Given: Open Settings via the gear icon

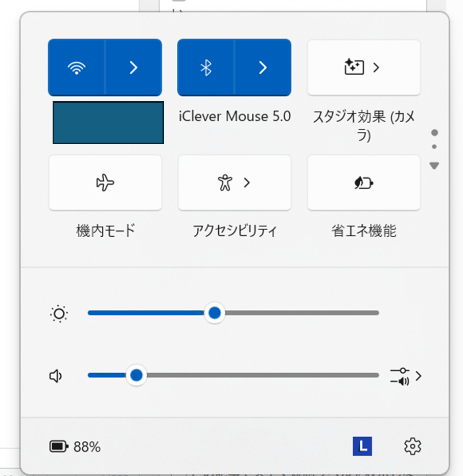Looking at the screenshot, I should pyautogui.click(x=412, y=446).
